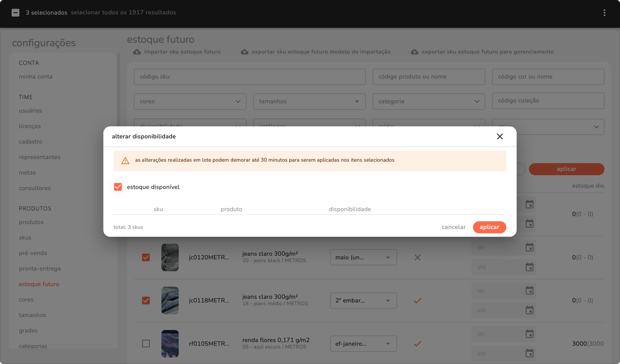Uncheck the estoque disponível checkbox
This screenshot has width=620, height=364.
[118, 187]
